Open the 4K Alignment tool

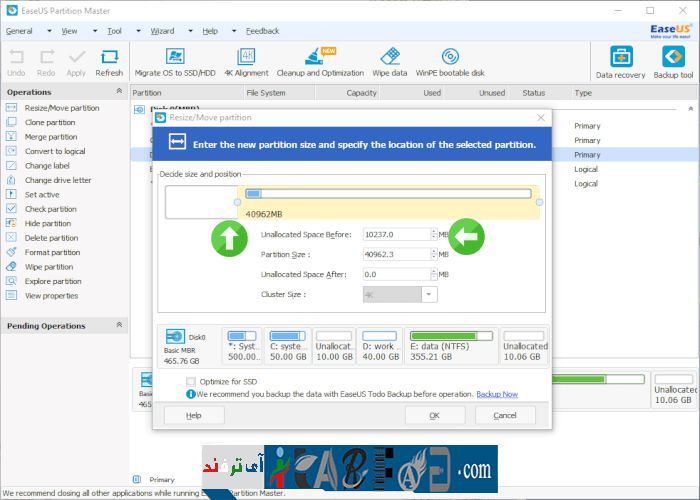click(x=245, y=57)
